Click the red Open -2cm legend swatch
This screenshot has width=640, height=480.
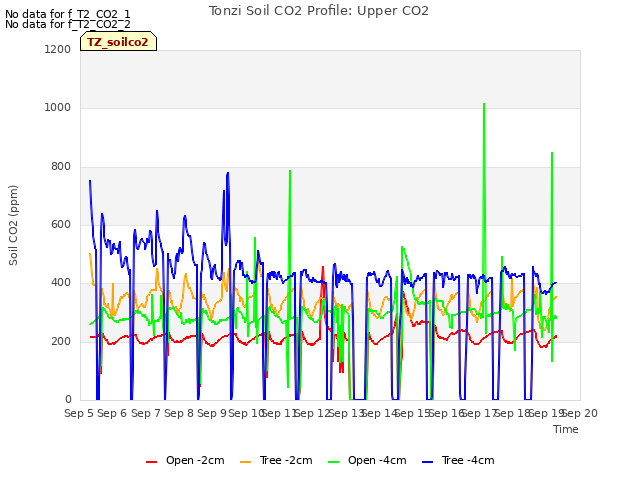151,462
